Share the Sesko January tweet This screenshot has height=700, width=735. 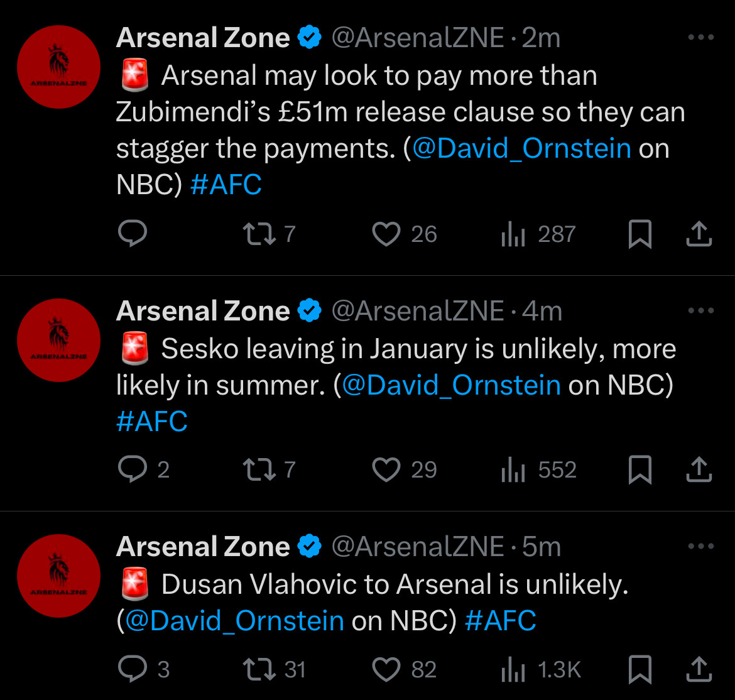[x=699, y=470]
